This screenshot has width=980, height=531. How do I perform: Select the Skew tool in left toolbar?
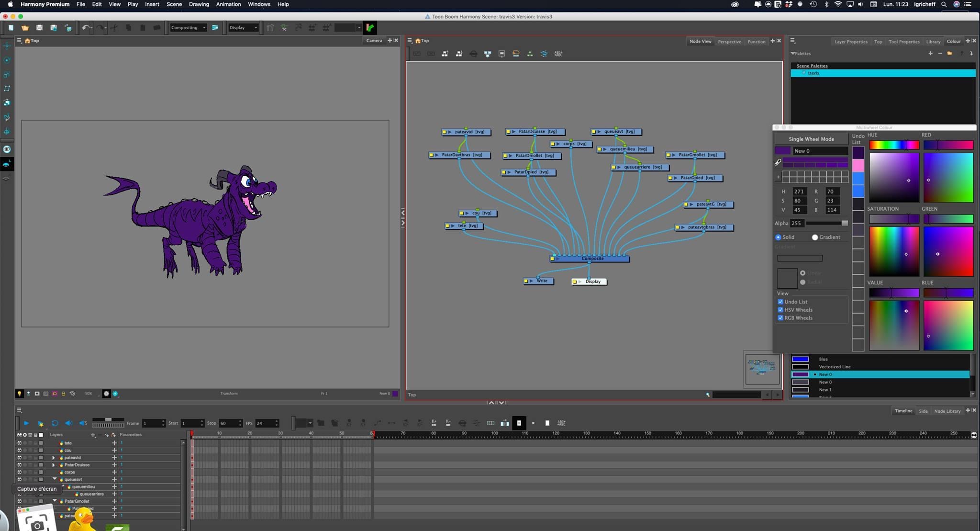point(7,89)
